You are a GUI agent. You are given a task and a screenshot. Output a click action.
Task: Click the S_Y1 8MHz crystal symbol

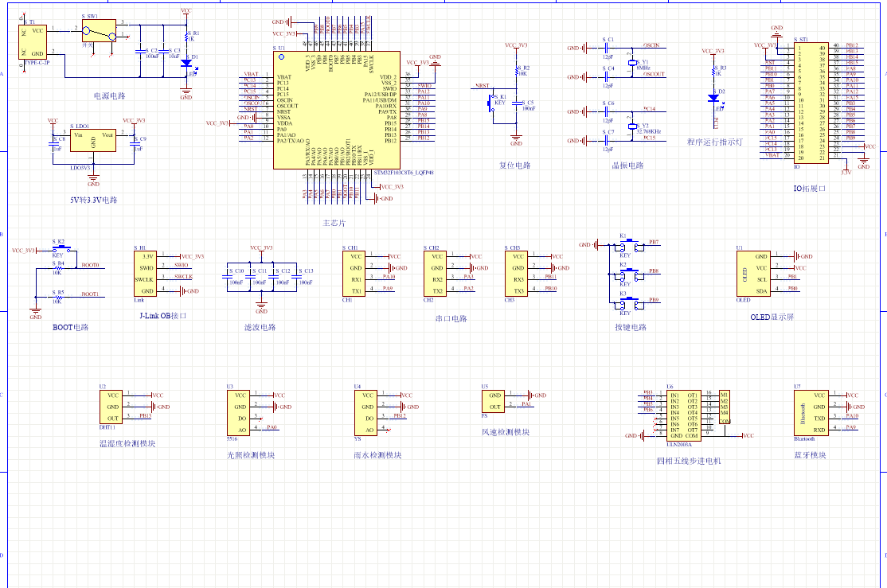point(633,62)
